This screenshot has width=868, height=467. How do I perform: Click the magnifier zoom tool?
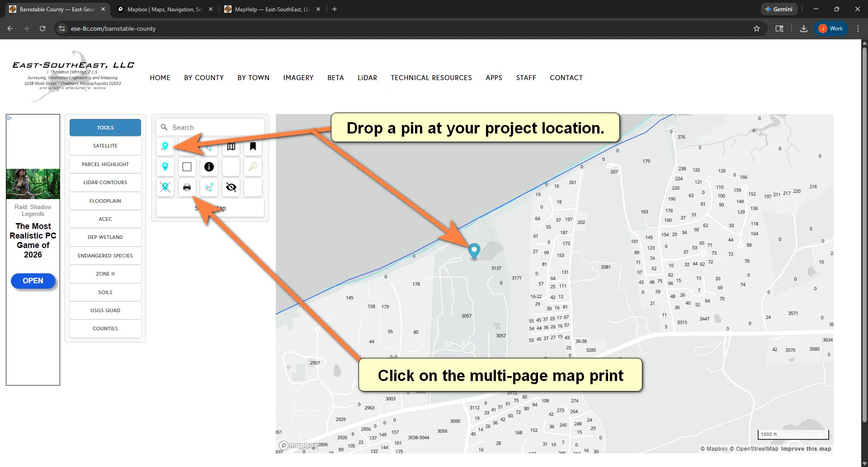pos(253,167)
